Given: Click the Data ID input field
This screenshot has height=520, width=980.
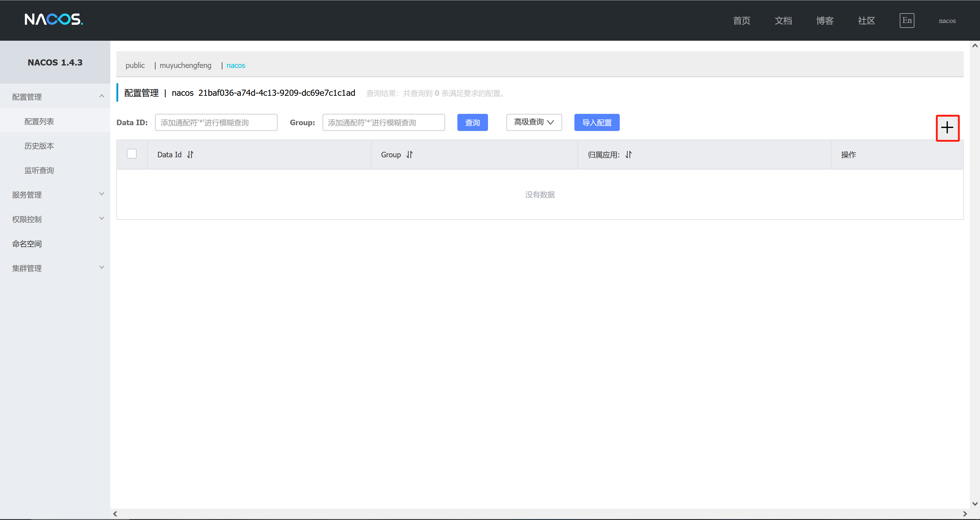Looking at the screenshot, I should (x=216, y=122).
